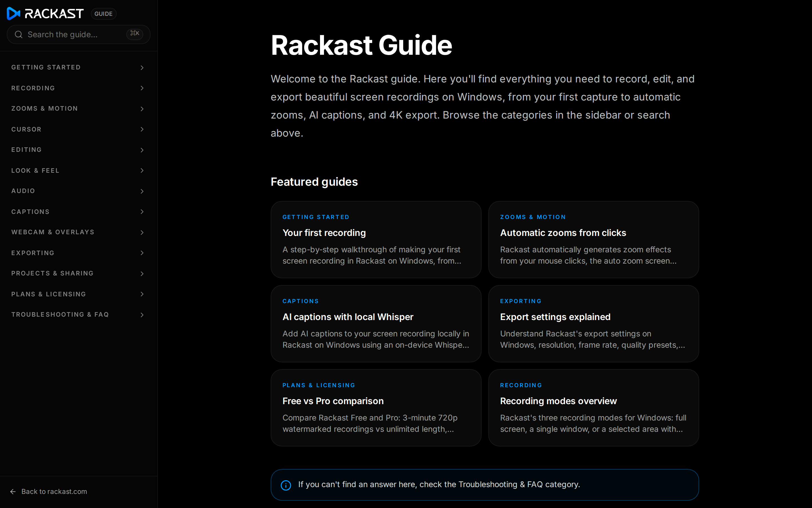The height and width of the screenshot is (508, 812).
Task: Click the 'Welcome to the Rackast guide' paragraph
Action: (482, 106)
